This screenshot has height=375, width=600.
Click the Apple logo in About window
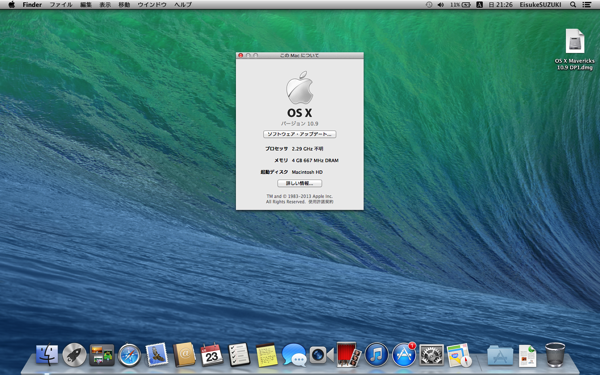coord(300,87)
